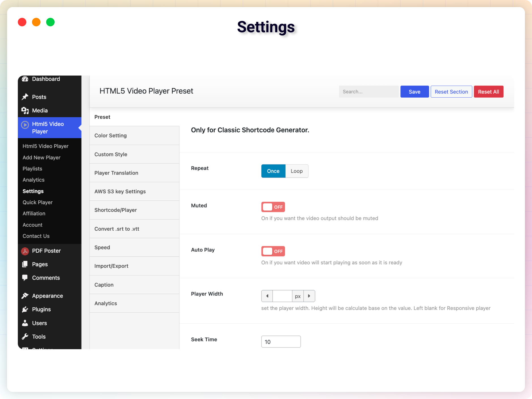The width and height of the screenshot is (532, 399).
Task: Open Affiliation sidebar link
Action: [x=34, y=214]
